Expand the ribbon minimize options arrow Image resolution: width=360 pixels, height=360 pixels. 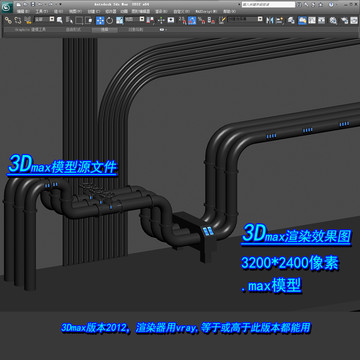(x=166, y=30)
